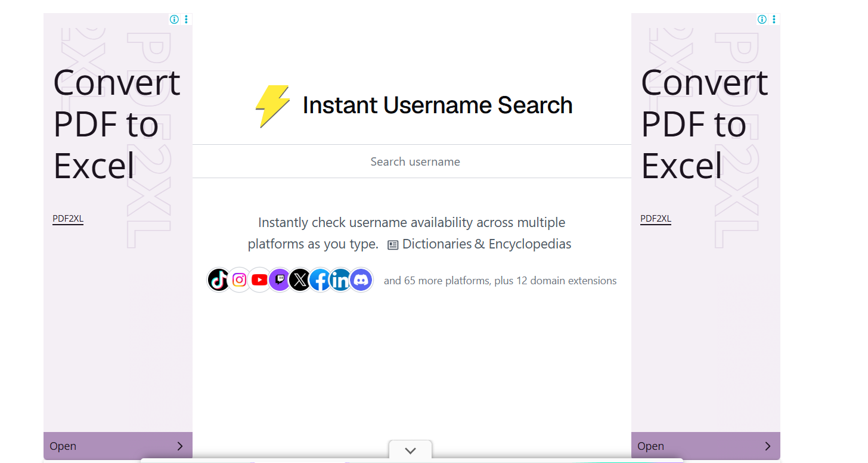This screenshot has width=868, height=463.
Task: Click 'Convert PDF to Excel' right ad headline
Action: (705, 124)
